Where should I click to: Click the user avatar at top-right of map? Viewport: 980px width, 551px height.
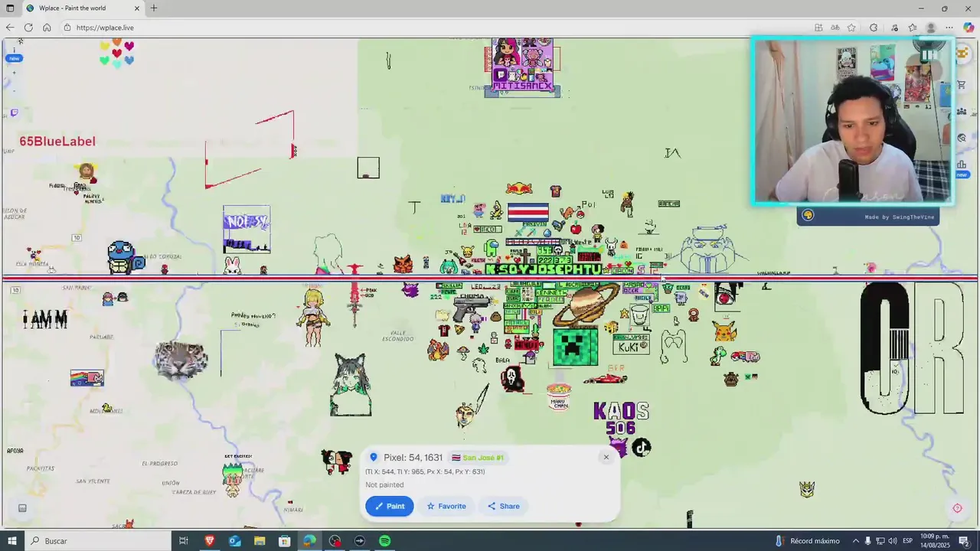(962, 54)
